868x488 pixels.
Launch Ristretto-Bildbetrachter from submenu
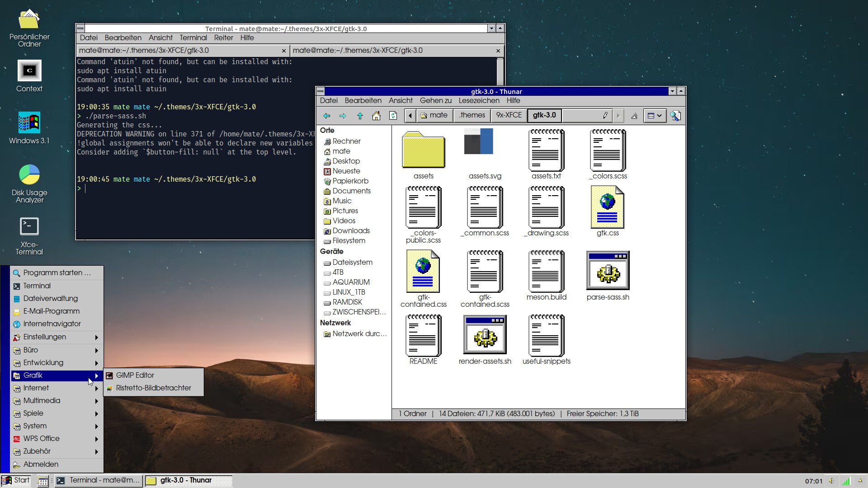154,388
